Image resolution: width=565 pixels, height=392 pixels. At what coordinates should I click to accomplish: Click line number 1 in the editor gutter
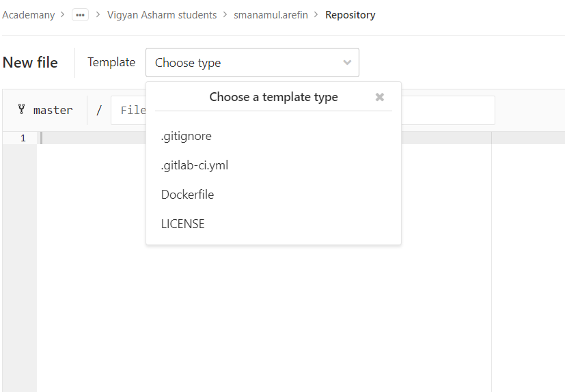23,138
